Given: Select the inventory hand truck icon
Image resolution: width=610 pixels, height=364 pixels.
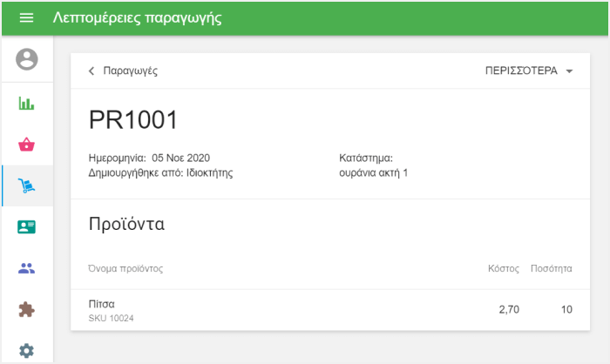Looking at the screenshot, I should [x=27, y=185].
